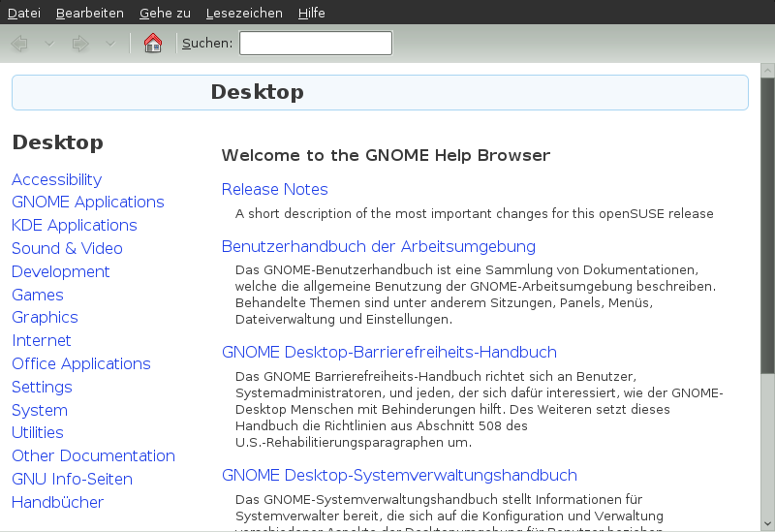The height and width of the screenshot is (532, 775).
Task: Open the Gehe zu menu
Action: pyautogui.click(x=165, y=13)
